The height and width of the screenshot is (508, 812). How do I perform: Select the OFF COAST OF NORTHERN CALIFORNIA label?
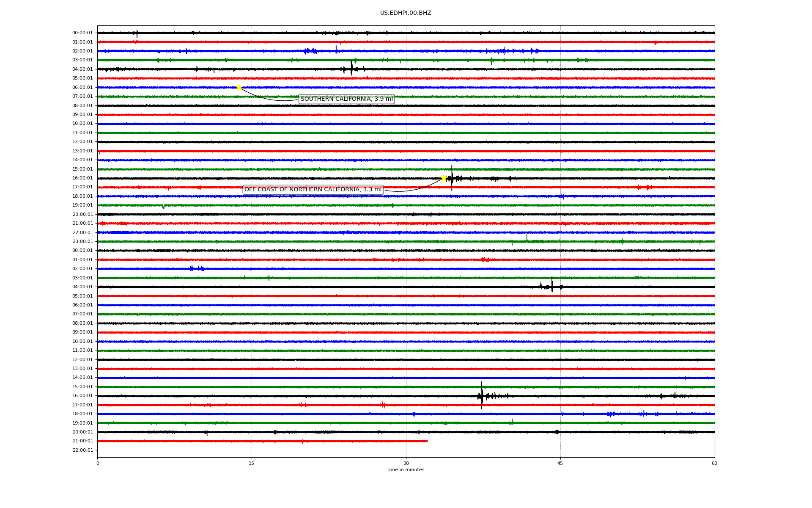pos(313,190)
